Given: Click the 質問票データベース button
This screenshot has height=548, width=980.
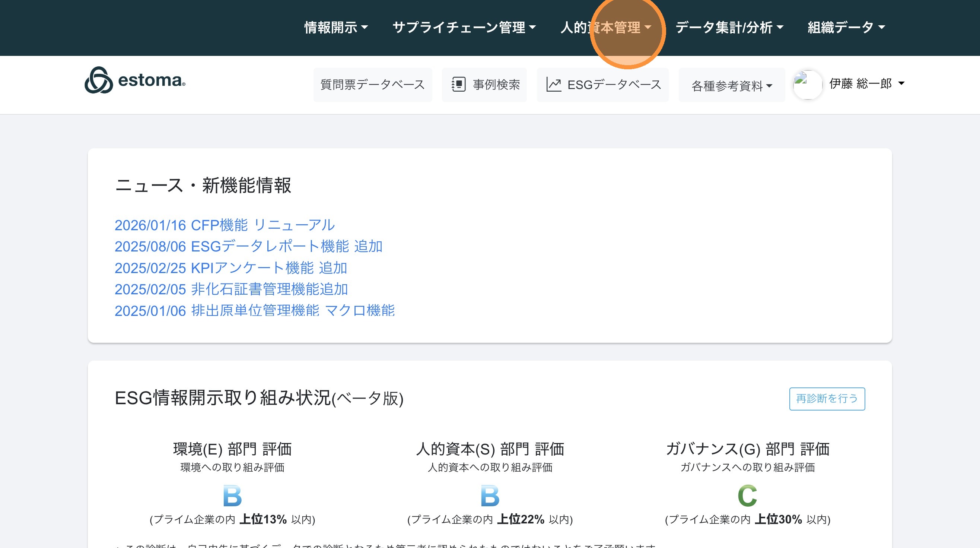Looking at the screenshot, I should (372, 85).
